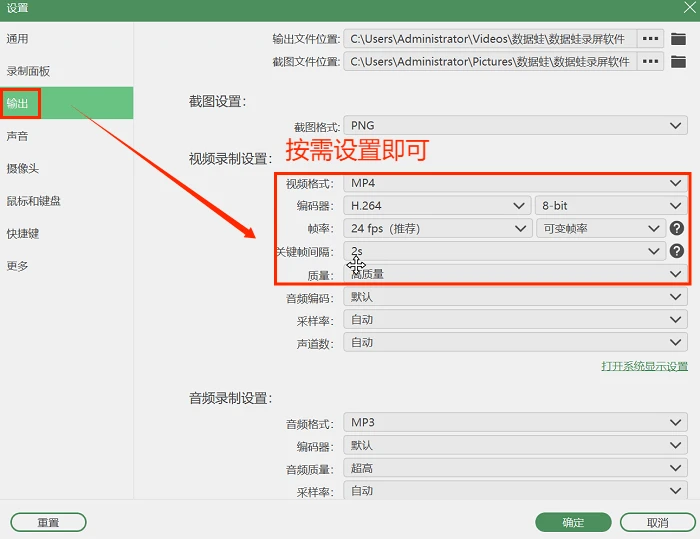Open video 采样率 自动 dropdown

point(515,319)
